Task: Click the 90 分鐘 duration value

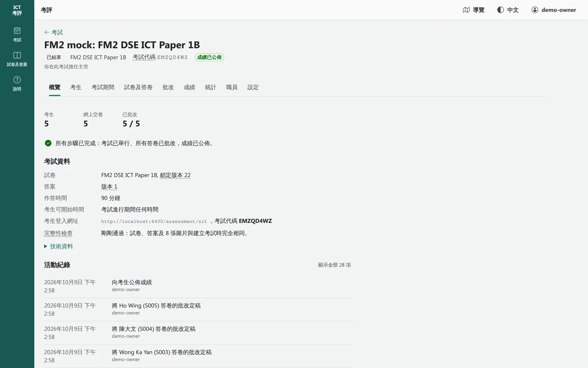Action: point(111,198)
